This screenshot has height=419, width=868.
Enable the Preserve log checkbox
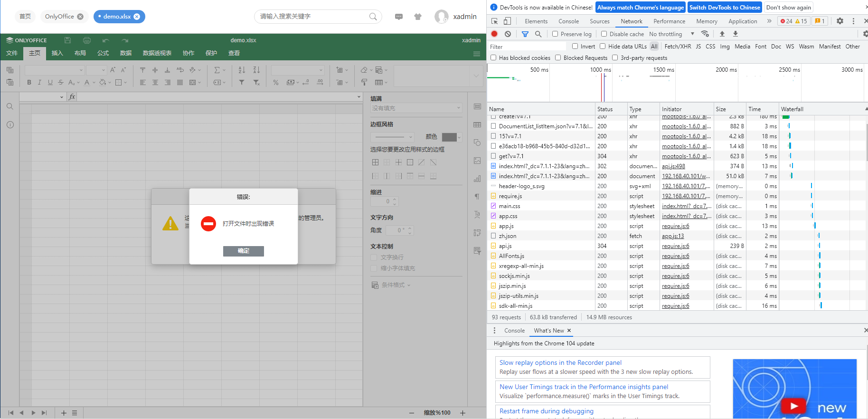(x=555, y=34)
